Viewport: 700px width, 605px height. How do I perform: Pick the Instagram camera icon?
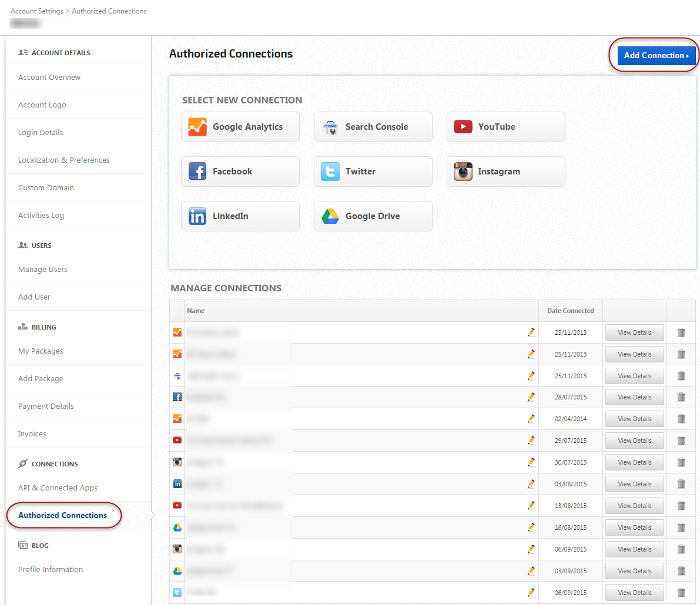coord(463,172)
